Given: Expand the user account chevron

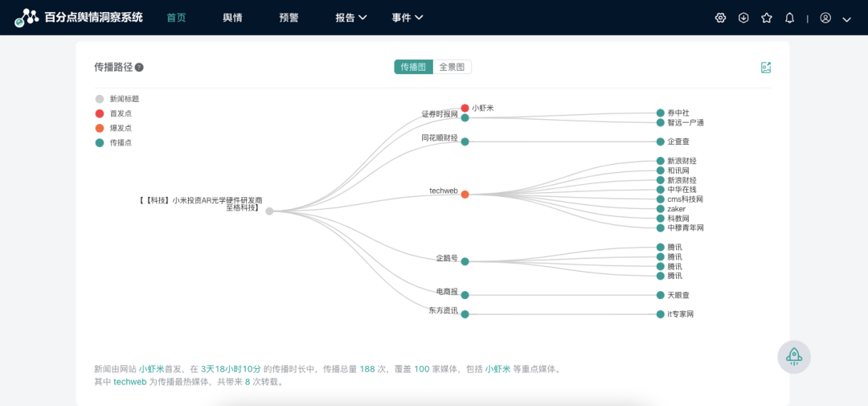Looking at the screenshot, I should [x=846, y=18].
